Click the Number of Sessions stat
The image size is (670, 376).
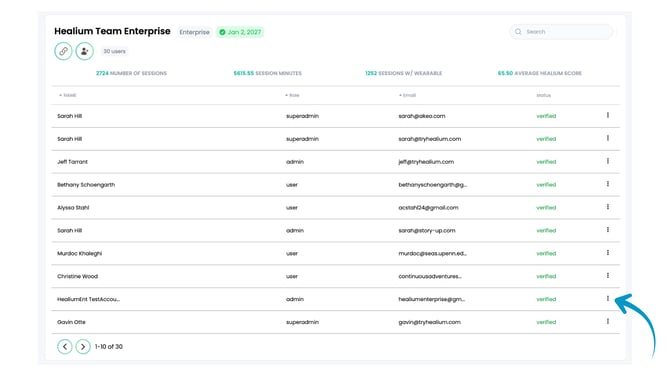pos(131,73)
